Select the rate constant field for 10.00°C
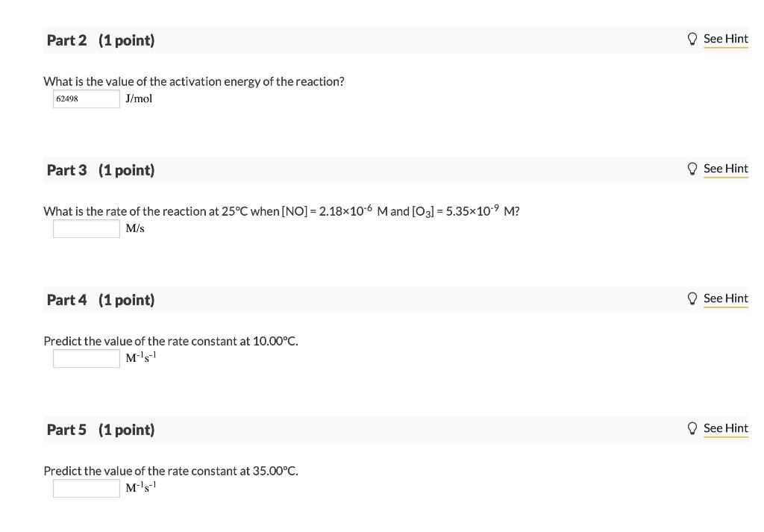Screen dimensions: 764x532 pos(87,359)
